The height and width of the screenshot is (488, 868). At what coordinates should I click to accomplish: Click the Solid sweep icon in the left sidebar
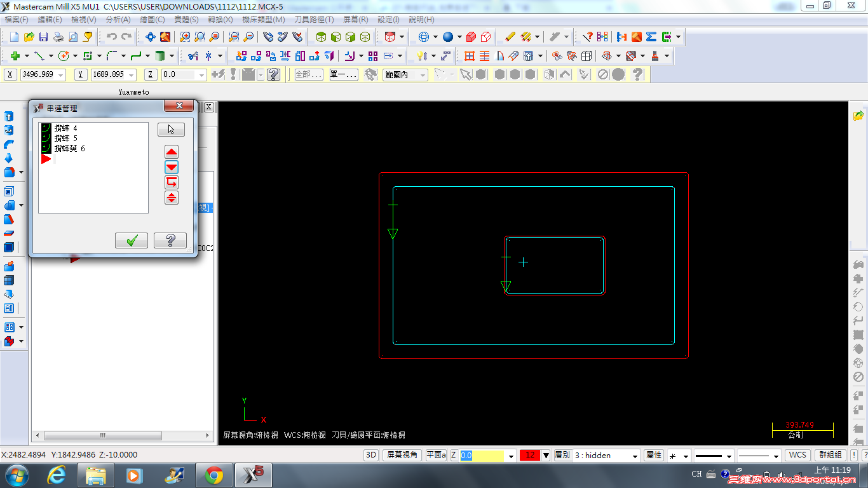9,144
